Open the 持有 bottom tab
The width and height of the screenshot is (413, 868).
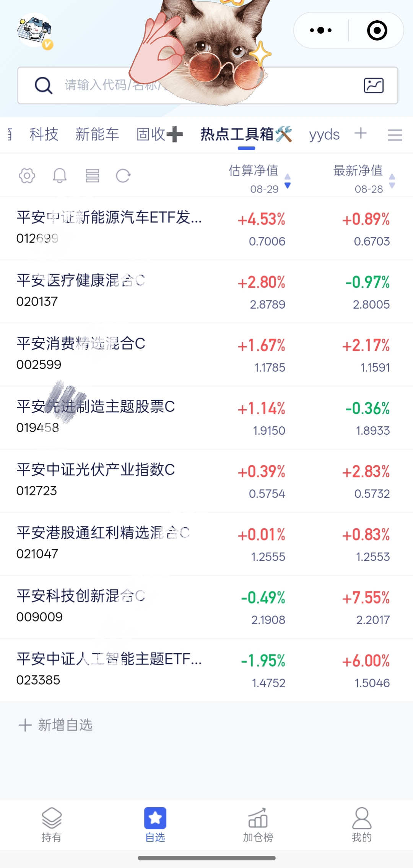[x=52, y=825]
